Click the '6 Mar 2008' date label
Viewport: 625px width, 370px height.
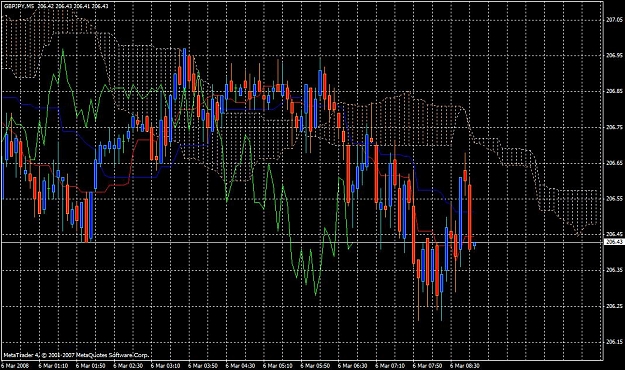click(15, 366)
